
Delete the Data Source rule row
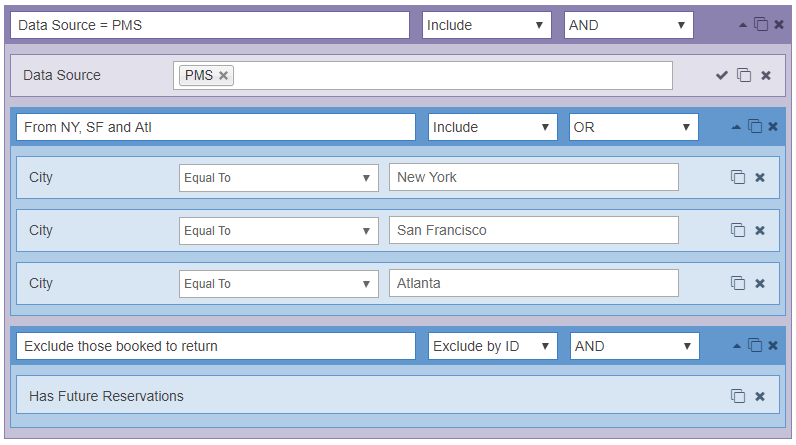pyautogui.click(x=766, y=76)
